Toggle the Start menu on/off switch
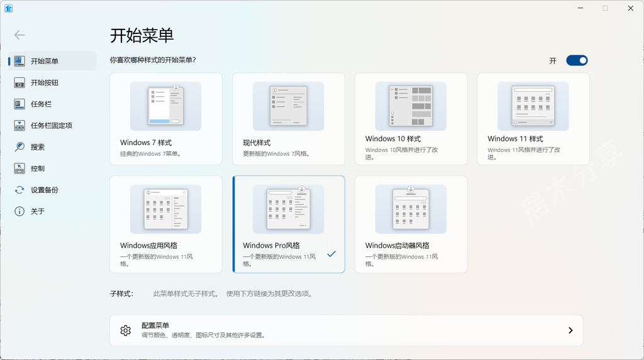The image size is (644, 360). coord(577,60)
